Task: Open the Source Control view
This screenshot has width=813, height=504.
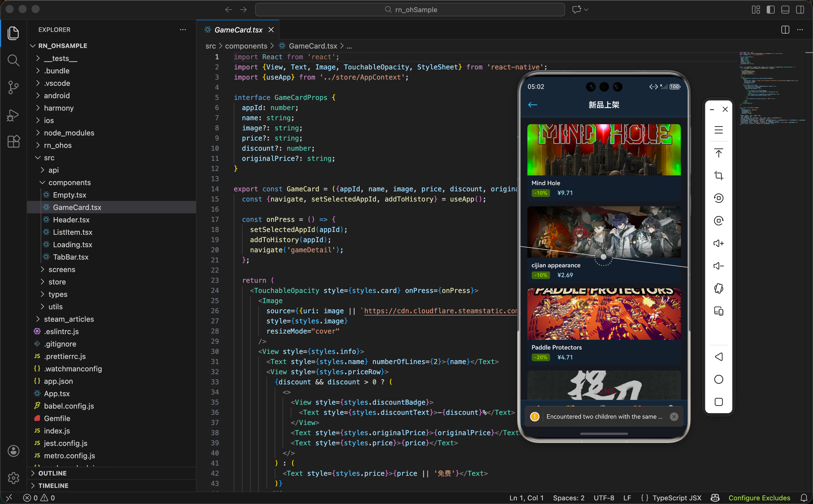Action: coord(13,87)
